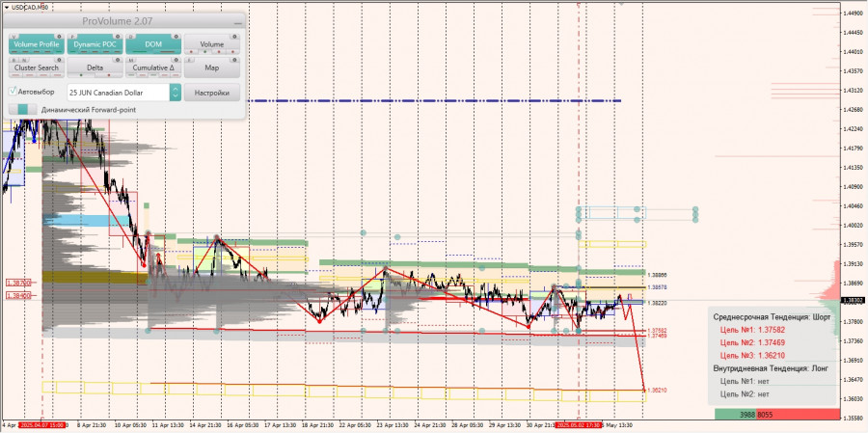Toggle the green dot segment under Delta
The height and width of the screenshot is (433, 868).
tap(81, 75)
